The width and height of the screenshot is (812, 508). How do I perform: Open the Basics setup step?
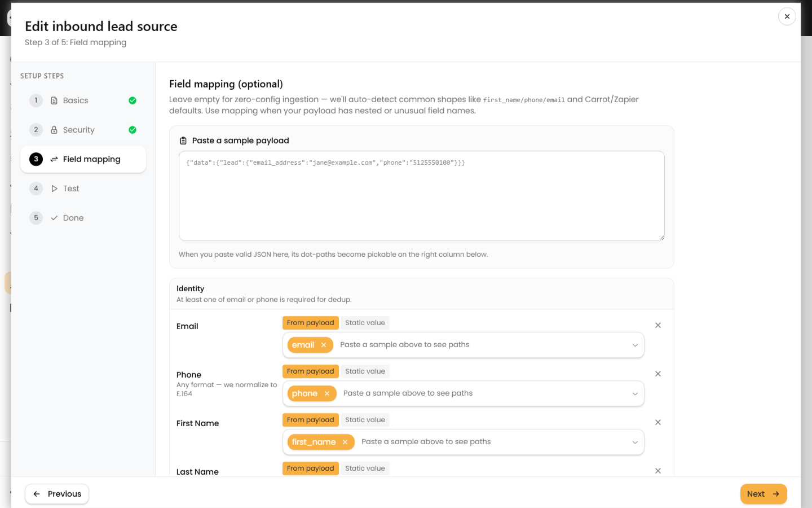pyautogui.click(x=83, y=100)
